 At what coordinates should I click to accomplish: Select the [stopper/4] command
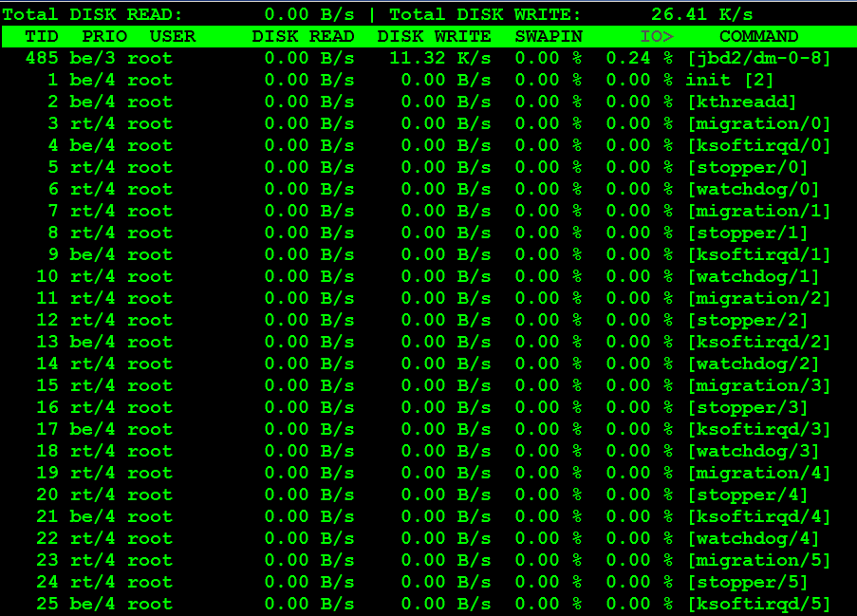coord(748,495)
